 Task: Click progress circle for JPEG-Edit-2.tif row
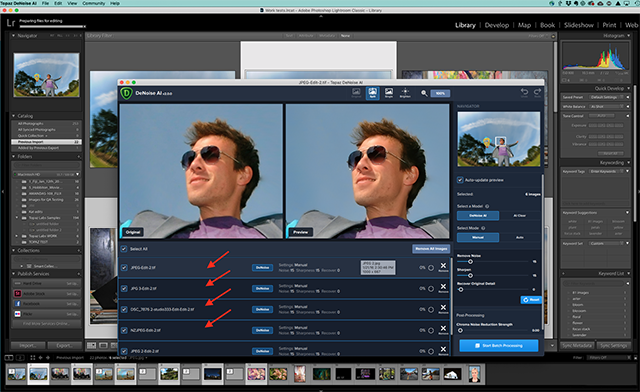[431, 268]
